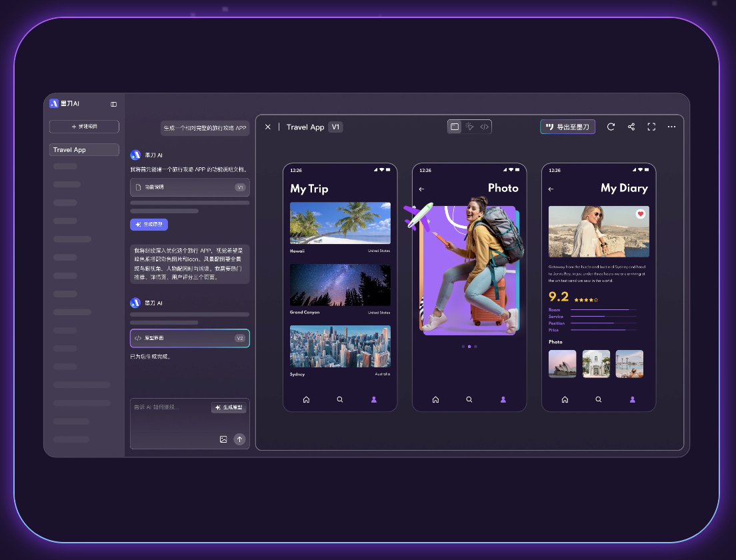Toggle the heart favorite on diary photo
Image resolution: width=736 pixels, height=560 pixels.
tap(640, 214)
